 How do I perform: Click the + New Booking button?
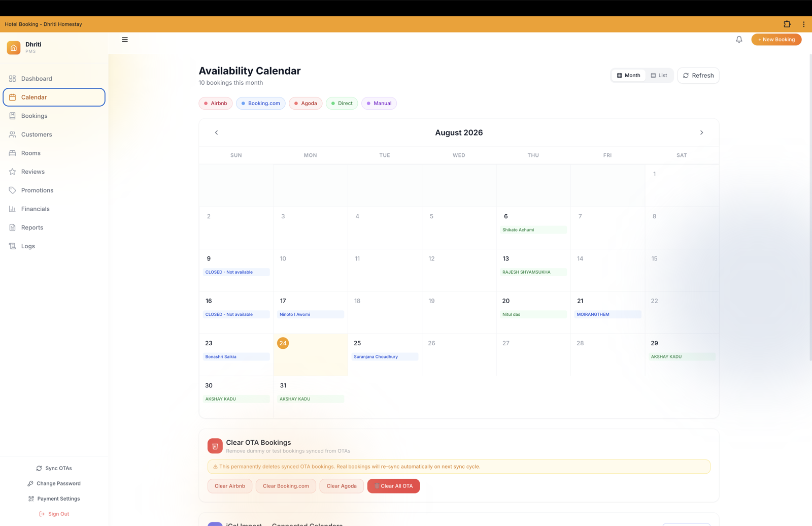[x=776, y=40]
